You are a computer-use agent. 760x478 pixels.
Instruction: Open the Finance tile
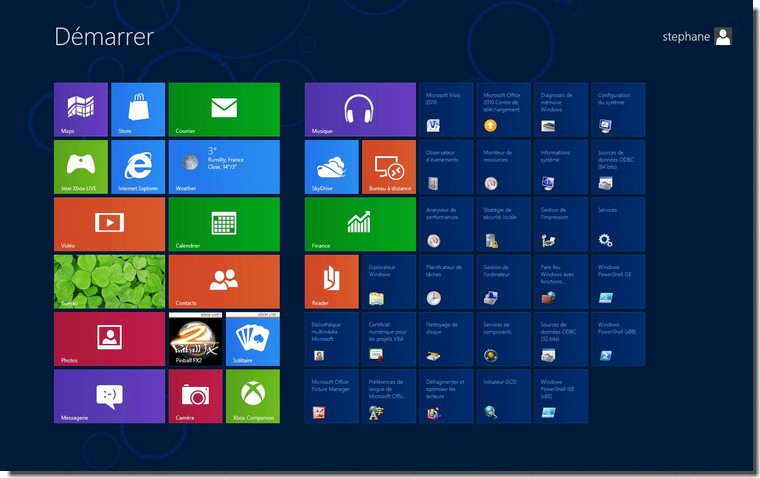coord(360,224)
